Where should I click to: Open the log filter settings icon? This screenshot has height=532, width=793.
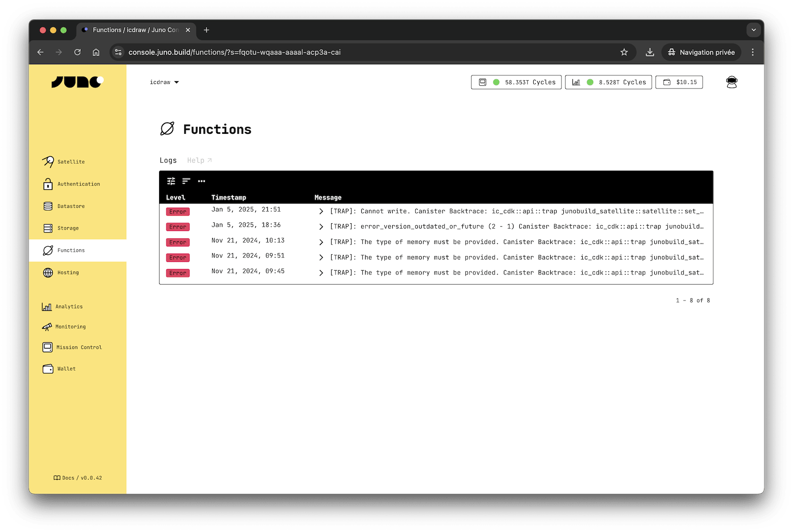pos(171,181)
